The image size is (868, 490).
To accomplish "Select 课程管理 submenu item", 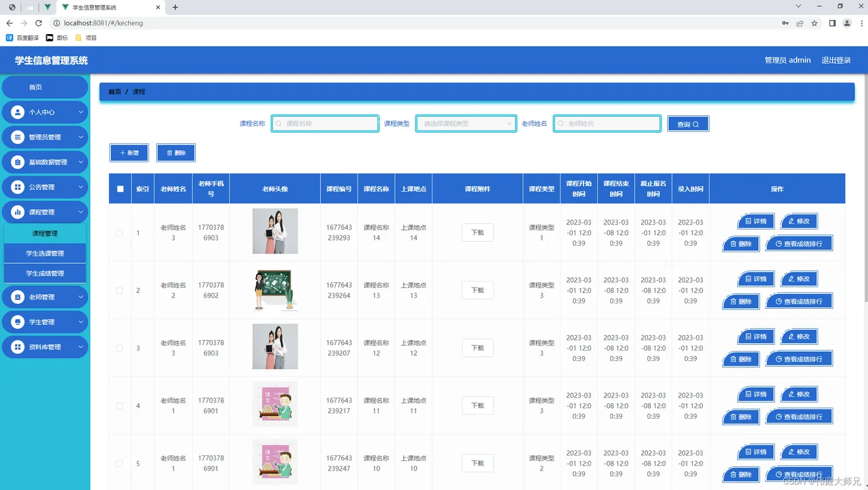I will (45, 234).
